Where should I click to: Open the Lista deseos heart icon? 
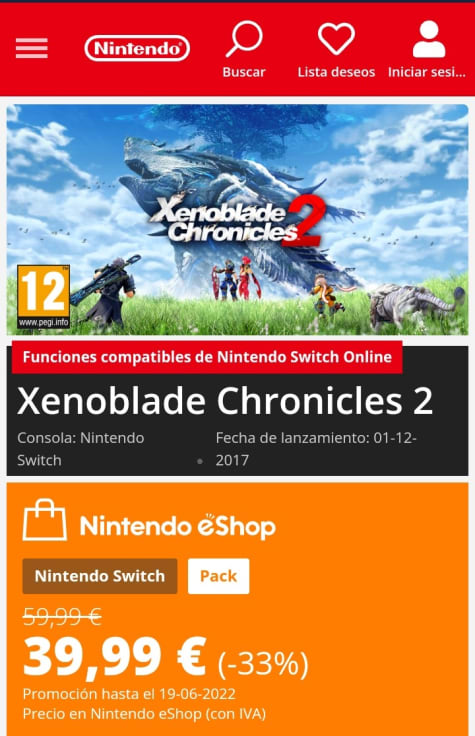336,38
